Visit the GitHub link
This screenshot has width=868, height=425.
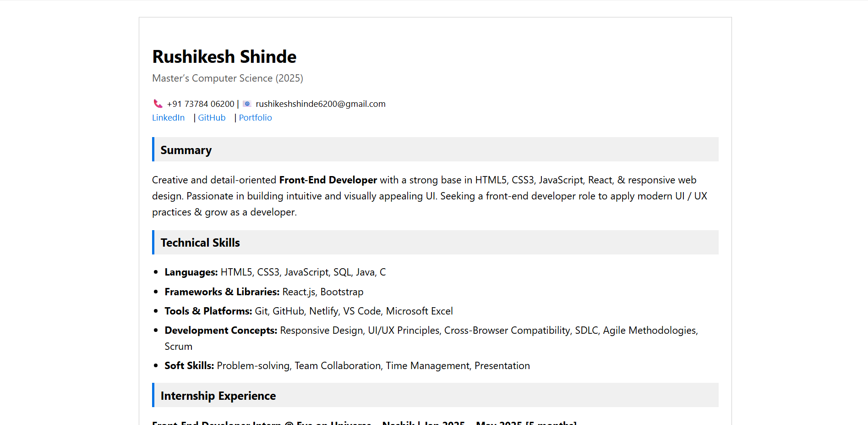[x=212, y=118]
